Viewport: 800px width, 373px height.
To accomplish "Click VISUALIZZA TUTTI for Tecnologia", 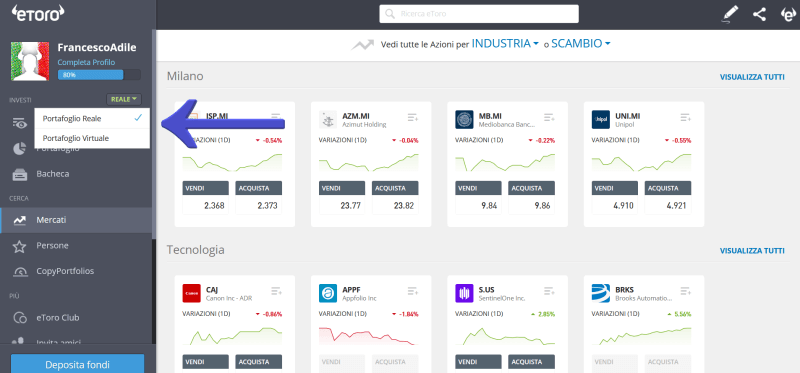I will tap(752, 251).
